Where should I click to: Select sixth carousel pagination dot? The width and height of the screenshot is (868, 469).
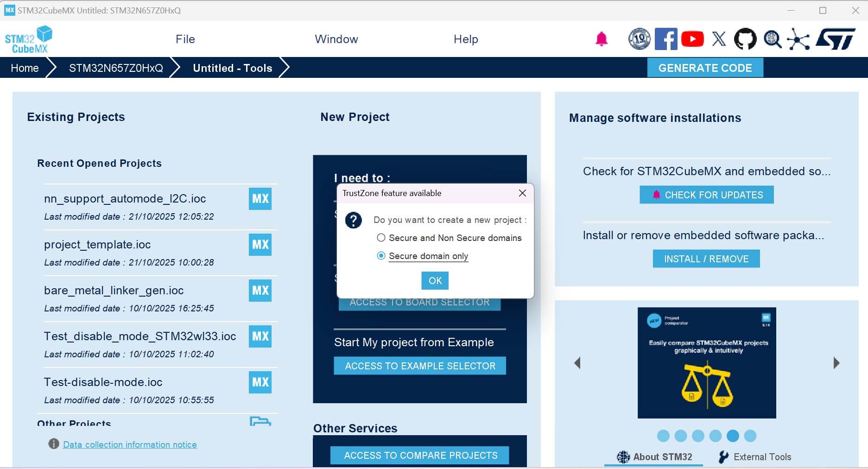coord(750,436)
